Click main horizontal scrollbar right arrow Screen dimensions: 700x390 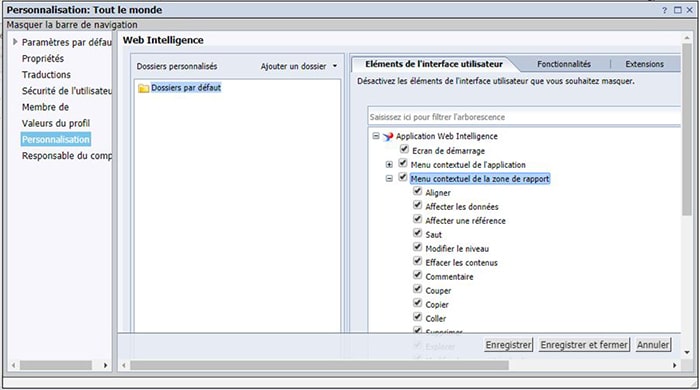pos(674,365)
